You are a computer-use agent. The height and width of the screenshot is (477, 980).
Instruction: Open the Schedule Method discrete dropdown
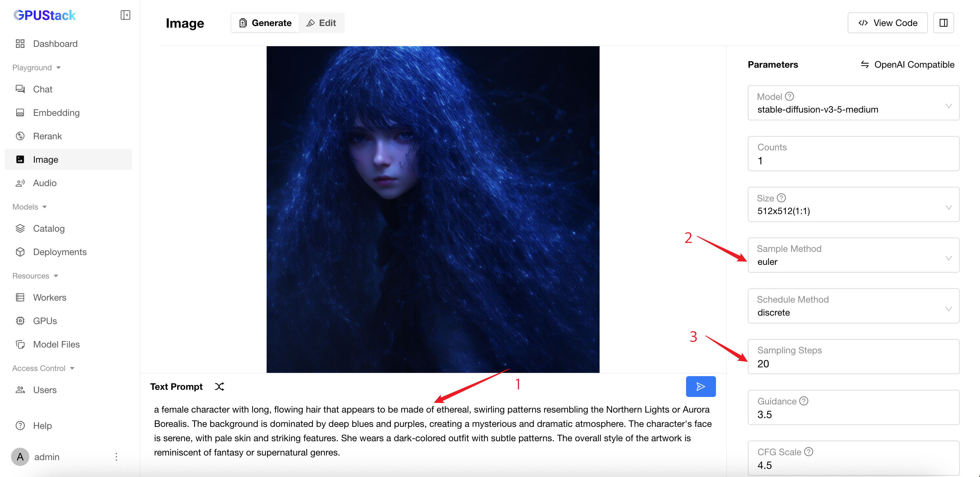[853, 306]
